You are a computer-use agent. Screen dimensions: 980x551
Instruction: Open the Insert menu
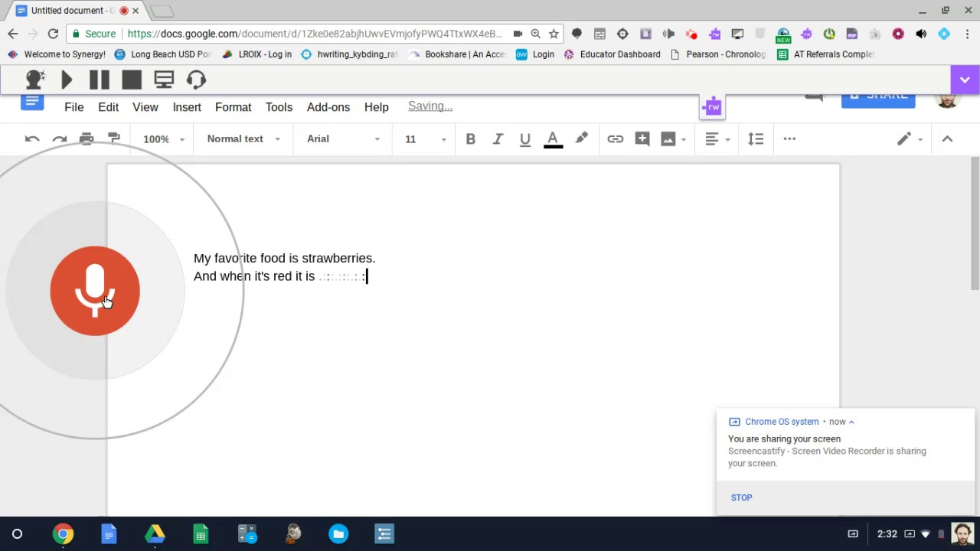[x=187, y=107]
